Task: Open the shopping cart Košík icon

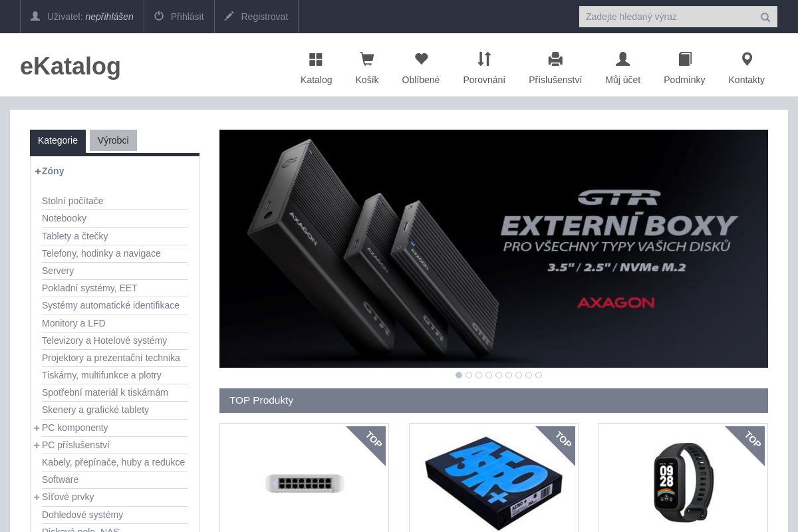Action: tap(366, 60)
